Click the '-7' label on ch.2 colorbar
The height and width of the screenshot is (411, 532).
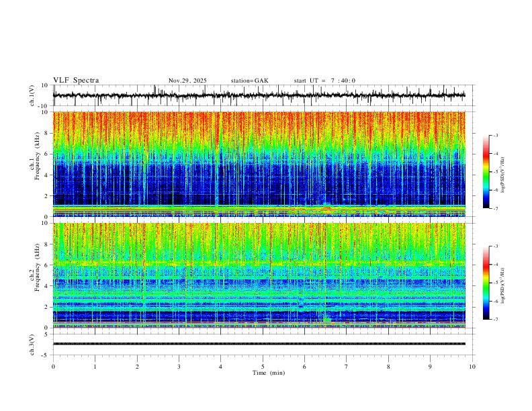495,320
